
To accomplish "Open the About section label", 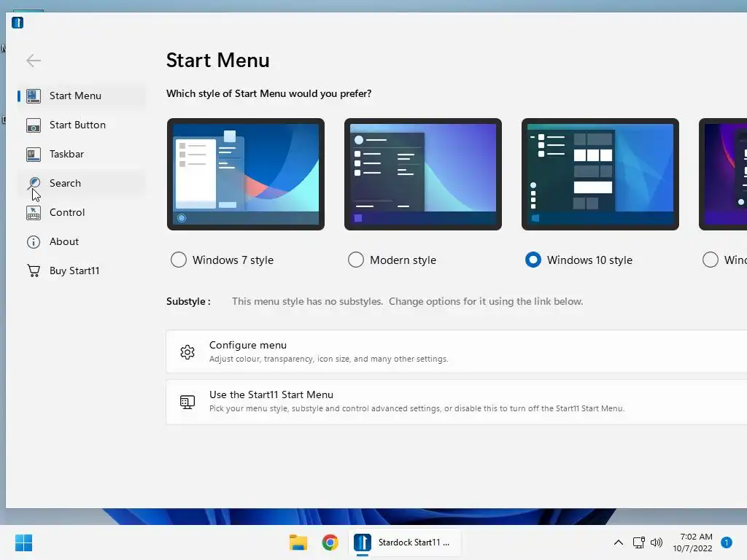I will 64,242.
